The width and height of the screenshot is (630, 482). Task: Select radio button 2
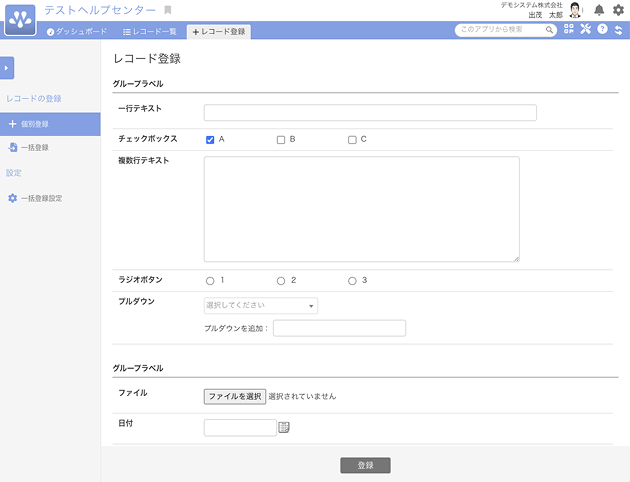click(x=281, y=281)
